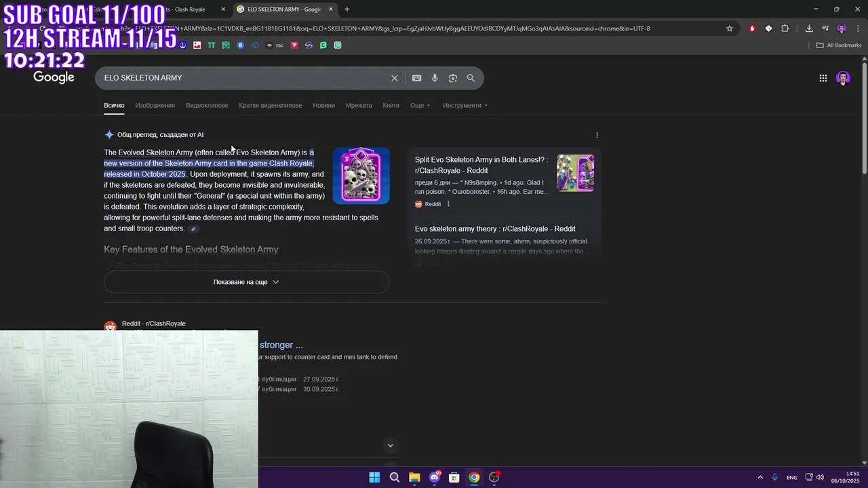Open Discord from the taskbar

click(435, 477)
